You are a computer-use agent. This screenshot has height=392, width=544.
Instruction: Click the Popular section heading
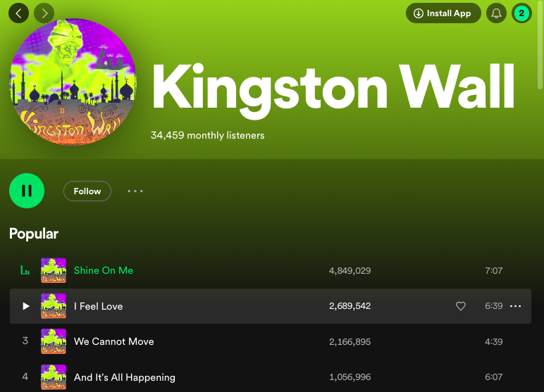[x=34, y=234]
